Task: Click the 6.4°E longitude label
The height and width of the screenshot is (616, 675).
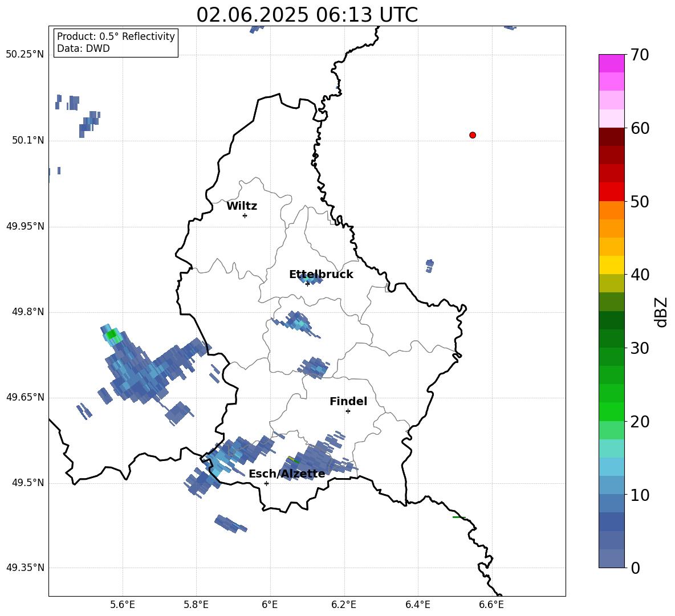Action: click(417, 605)
